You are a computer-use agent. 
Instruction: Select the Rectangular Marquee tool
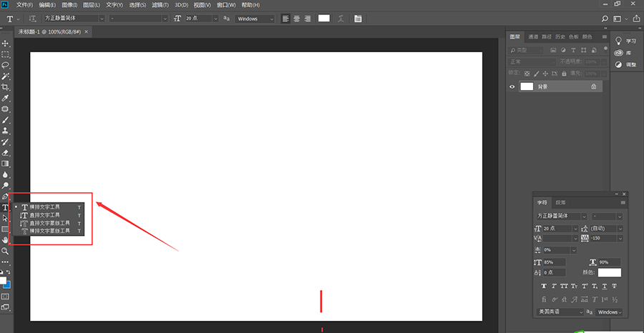[5, 54]
